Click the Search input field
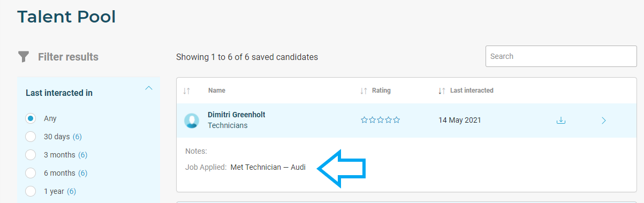The width and height of the screenshot is (644, 203). click(x=561, y=56)
